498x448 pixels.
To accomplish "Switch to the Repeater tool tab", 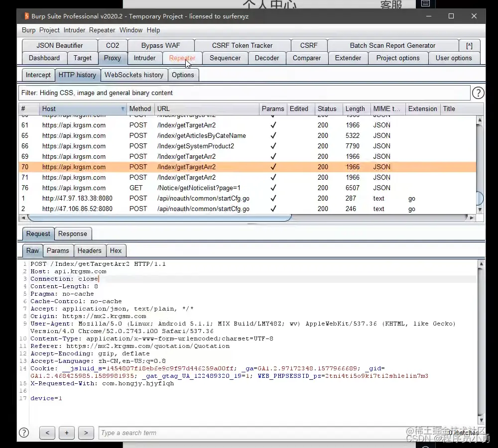I will 182,58.
